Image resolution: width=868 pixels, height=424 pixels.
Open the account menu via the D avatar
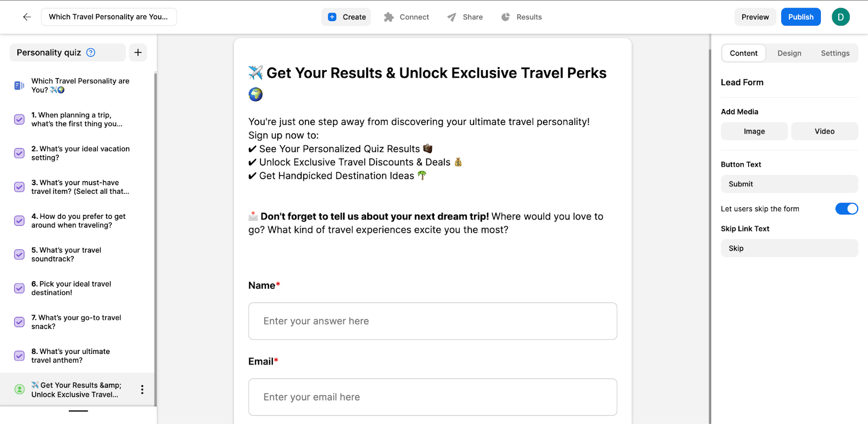pos(840,17)
